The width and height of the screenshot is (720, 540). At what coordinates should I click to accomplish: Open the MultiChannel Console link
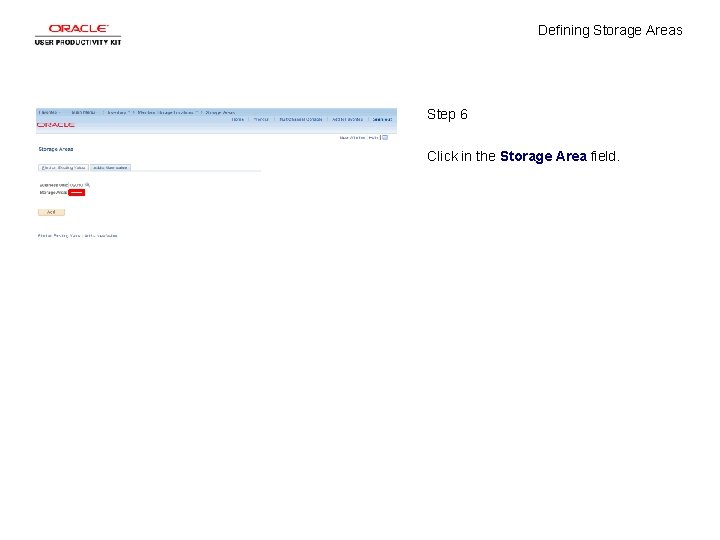(301, 119)
